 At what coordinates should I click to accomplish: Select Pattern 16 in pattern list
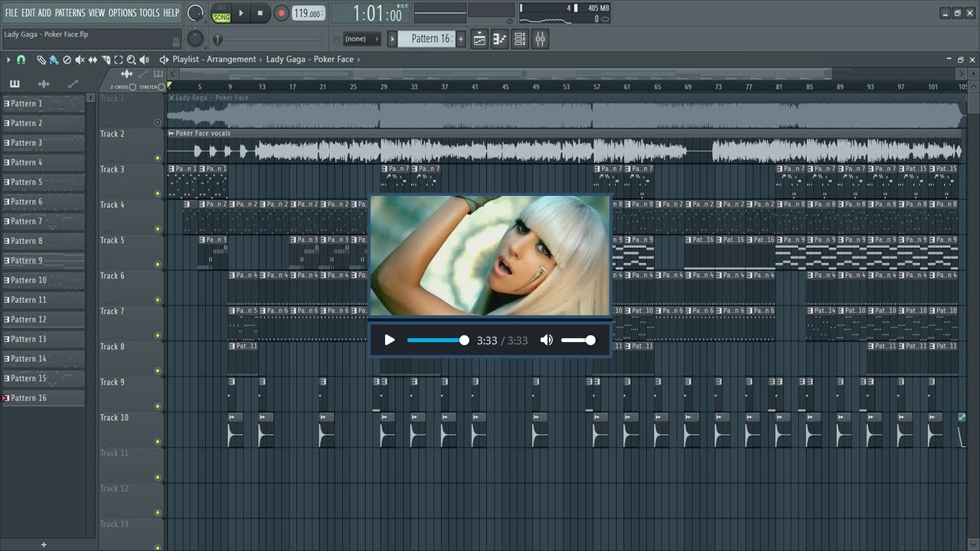pyautogui.click(x=44, y=398)
